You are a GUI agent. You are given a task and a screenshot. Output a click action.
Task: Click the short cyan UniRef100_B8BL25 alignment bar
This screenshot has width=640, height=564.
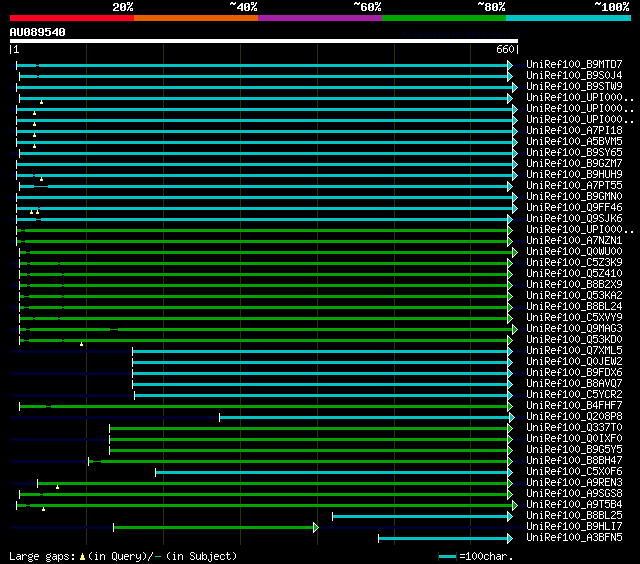click(420, 516)
